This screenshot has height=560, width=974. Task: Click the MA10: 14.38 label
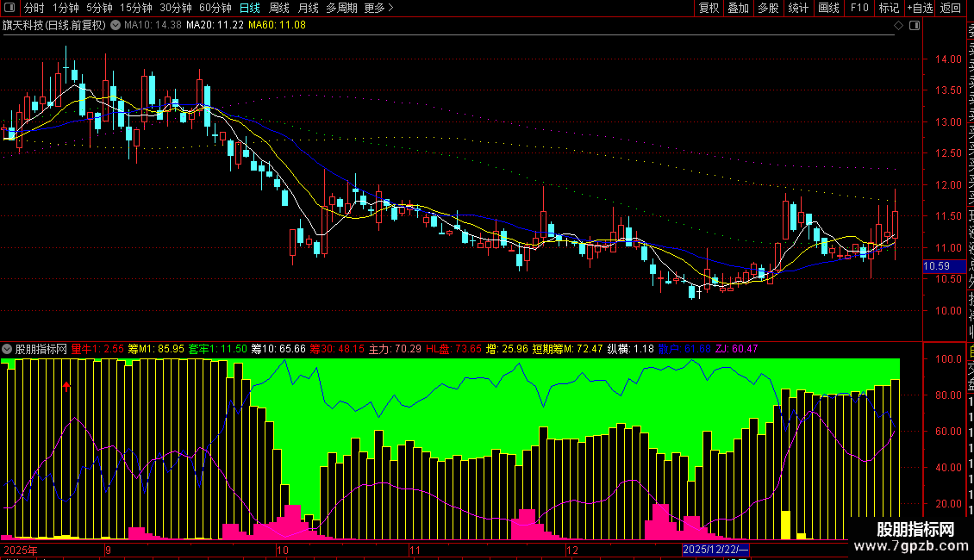click(x=153, y=25)
